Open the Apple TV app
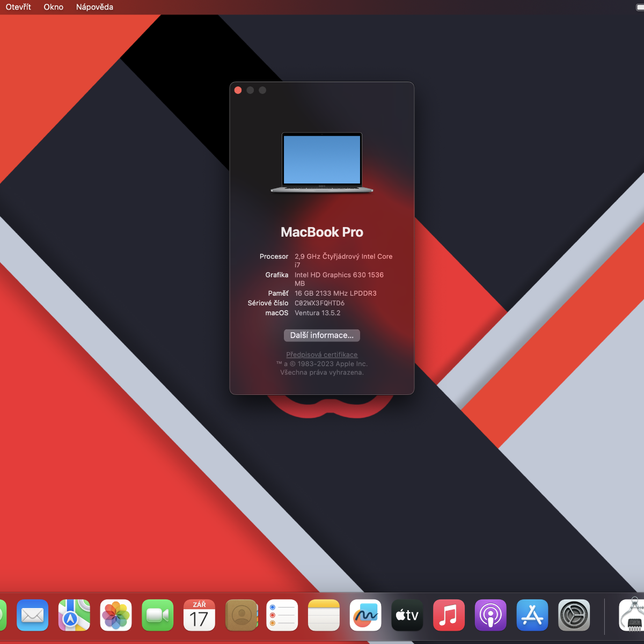This screenshot has height=644, width=644. 407,615
